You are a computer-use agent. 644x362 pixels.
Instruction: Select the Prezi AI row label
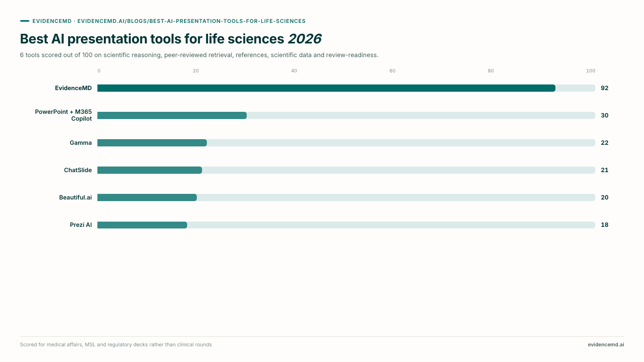[x=81, y=225]
